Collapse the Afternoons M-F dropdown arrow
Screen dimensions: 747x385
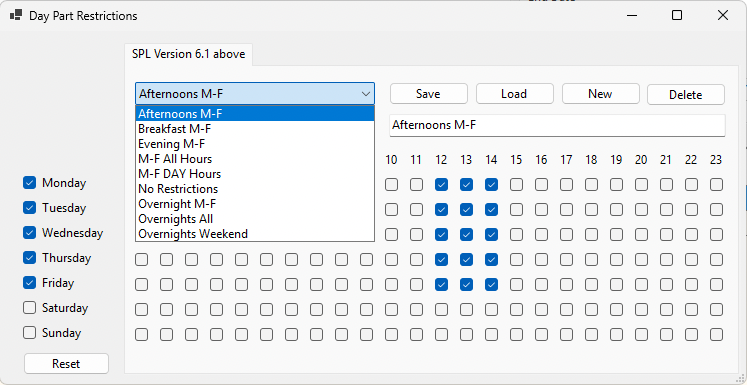coord(366,94)
